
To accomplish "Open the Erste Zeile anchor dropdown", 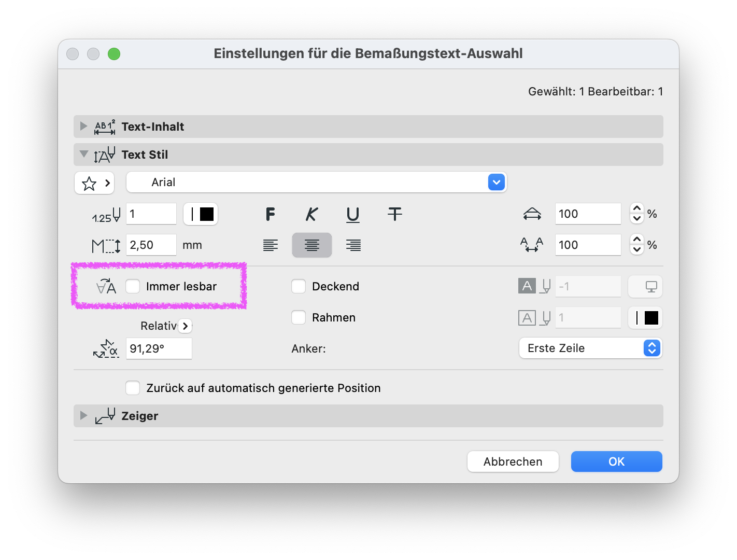I will pos(591,348).
